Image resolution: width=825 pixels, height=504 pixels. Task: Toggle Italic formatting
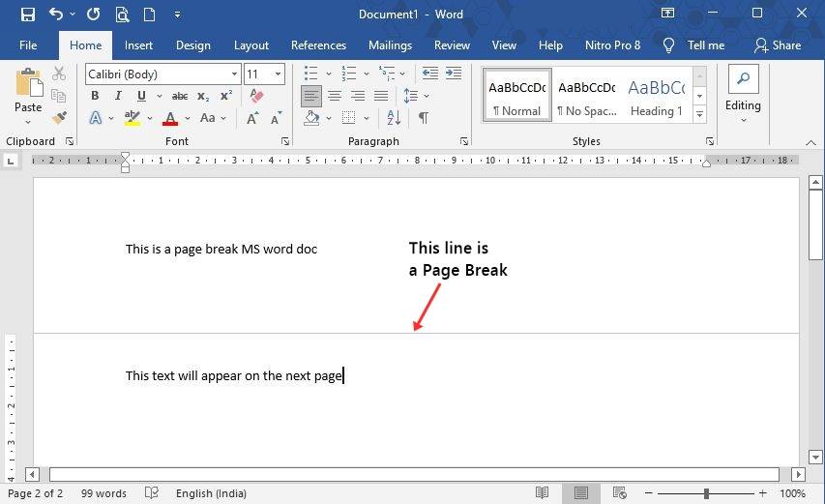tap(118, 96)
